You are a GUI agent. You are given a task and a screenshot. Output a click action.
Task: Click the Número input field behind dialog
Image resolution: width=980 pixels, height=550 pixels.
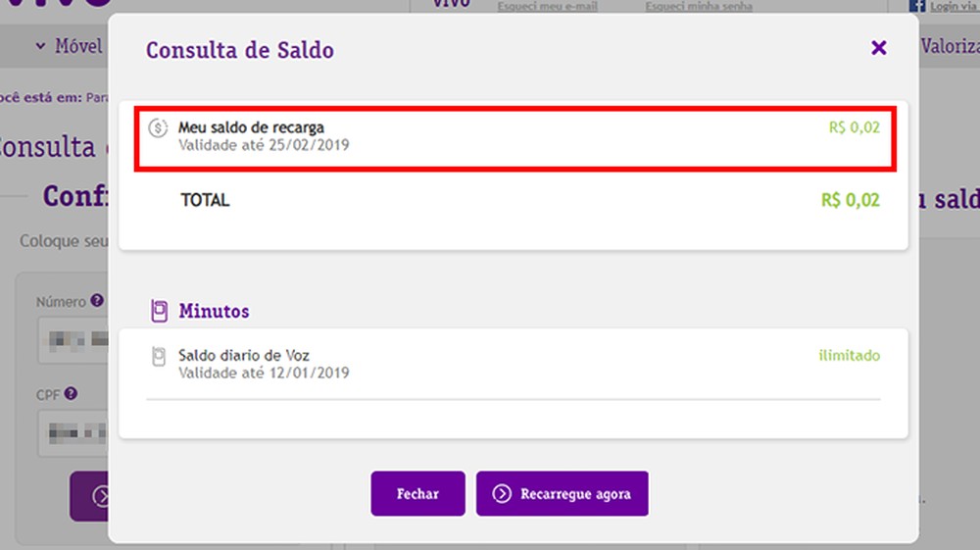tap(73, 340)
